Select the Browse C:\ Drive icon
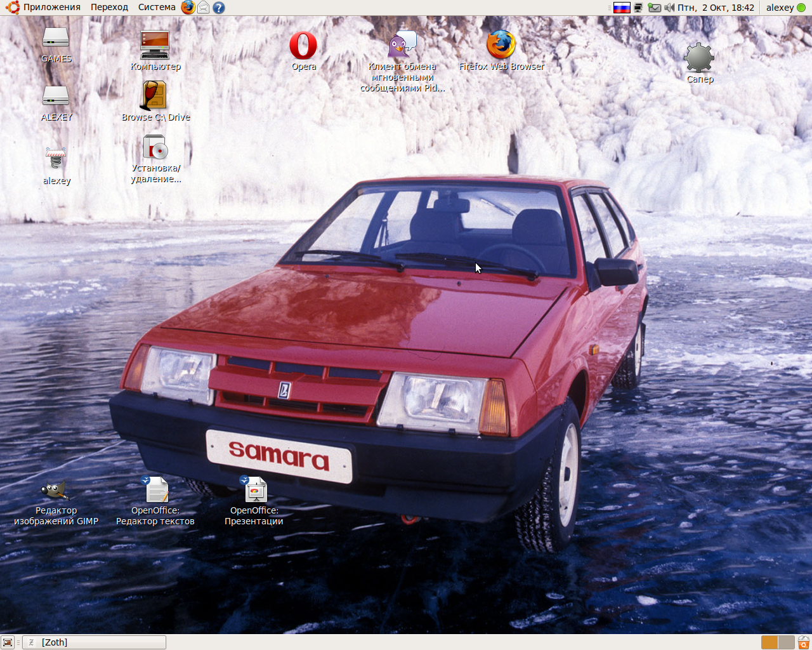This screenshot has height=650, width=812. (x=155, y=102)
